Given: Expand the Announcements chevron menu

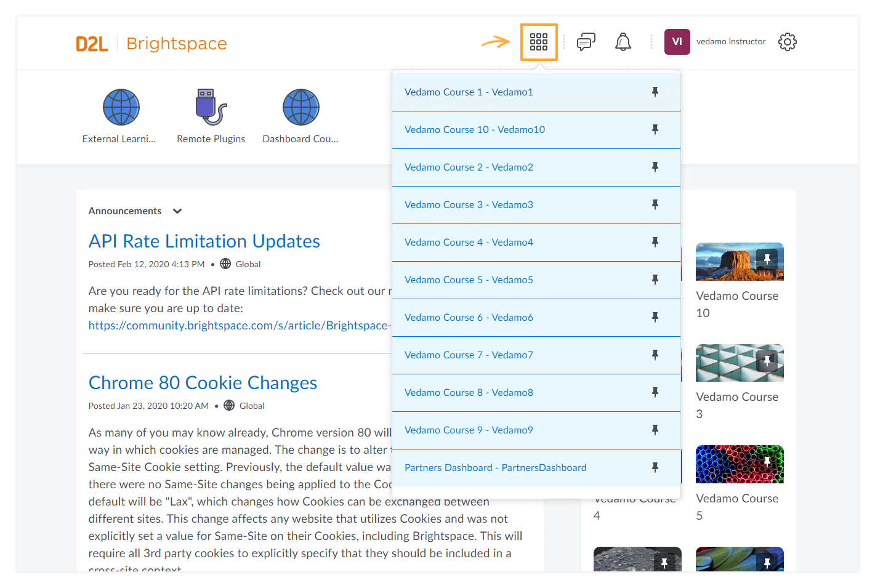Looking at the screenshot, I should coord(177,211).
